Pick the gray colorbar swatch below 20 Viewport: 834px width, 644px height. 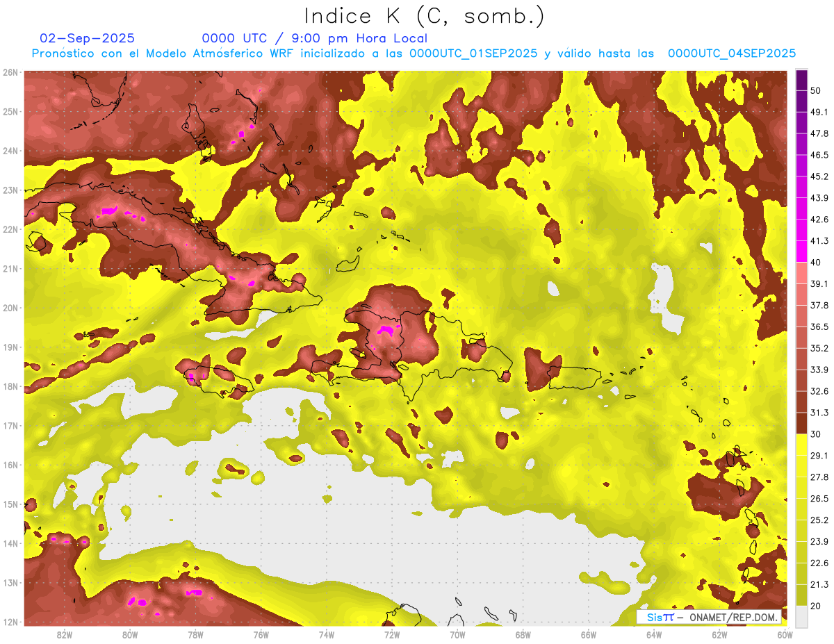tap(801, 616)
